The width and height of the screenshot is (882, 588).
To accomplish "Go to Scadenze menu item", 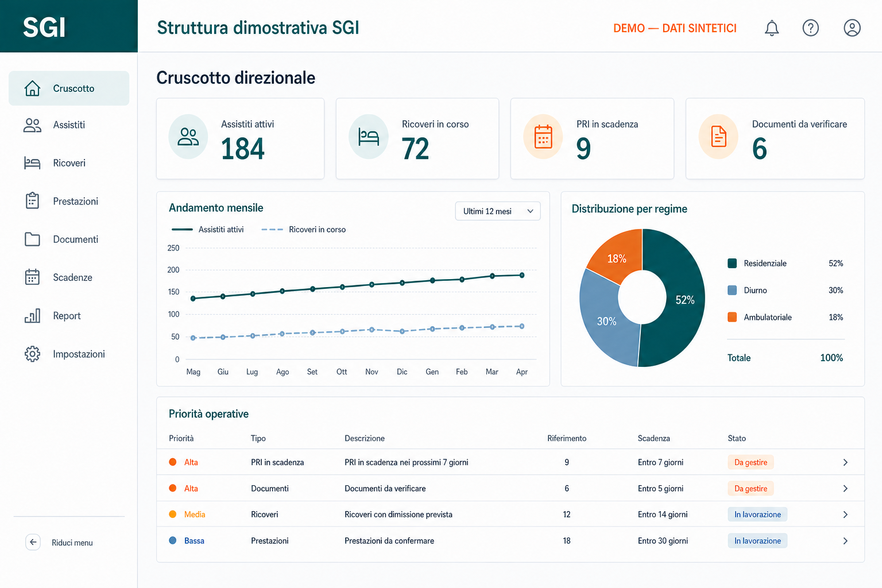I will coord(69,277).
